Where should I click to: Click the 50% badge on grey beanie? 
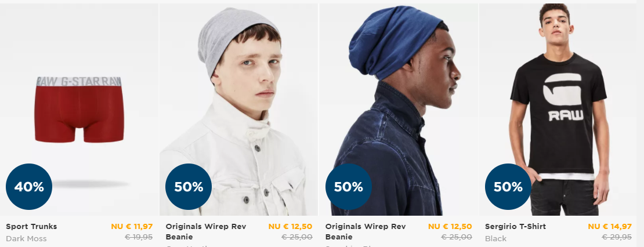pos(189,187)
